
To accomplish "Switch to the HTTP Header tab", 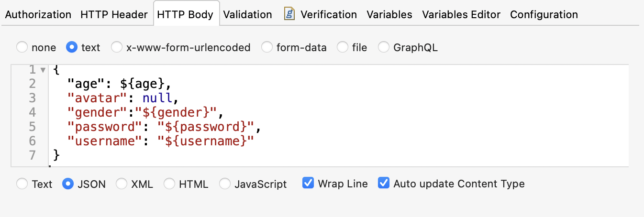I will (x=114, y=15).
